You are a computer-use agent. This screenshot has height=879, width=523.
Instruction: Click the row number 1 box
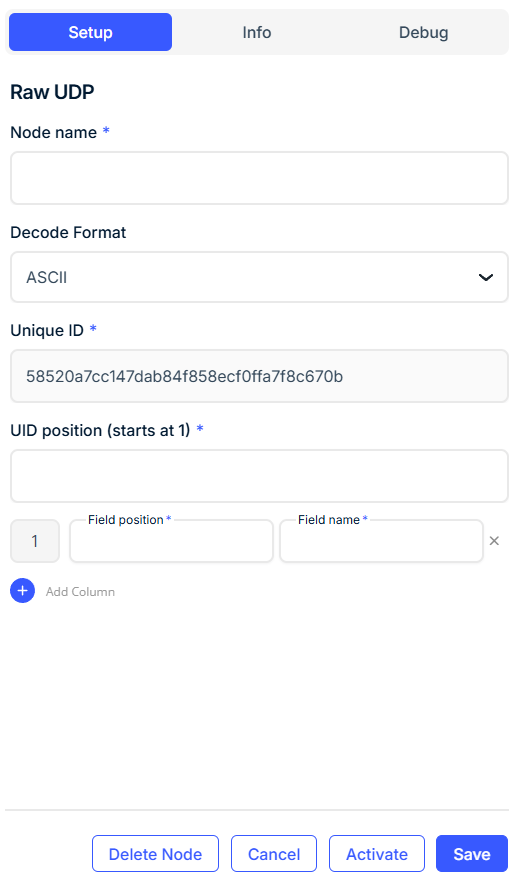(x=35, y=541)
